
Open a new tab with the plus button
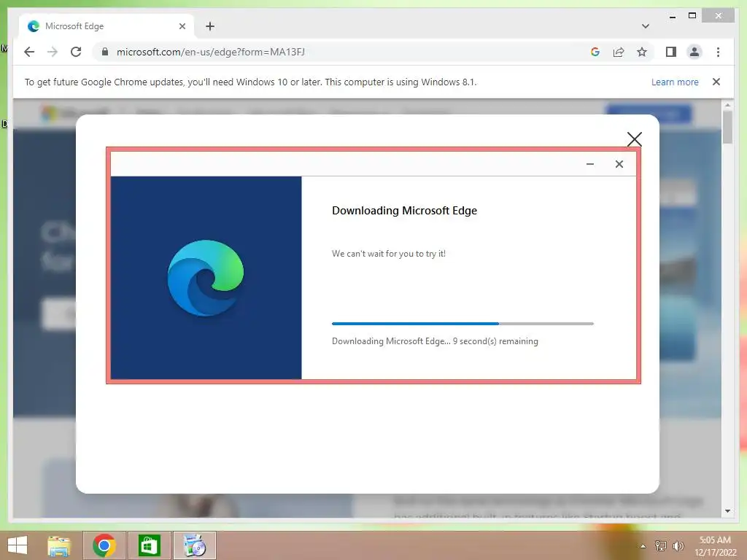click(210, 26)
